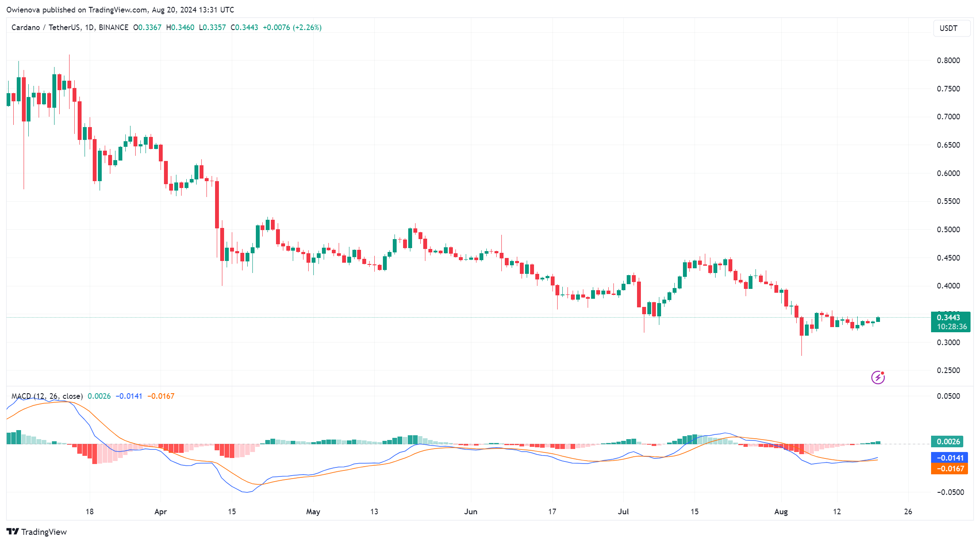Click the 26 date label on time axis
Viewport: 980px width, 543px height.
908,512
